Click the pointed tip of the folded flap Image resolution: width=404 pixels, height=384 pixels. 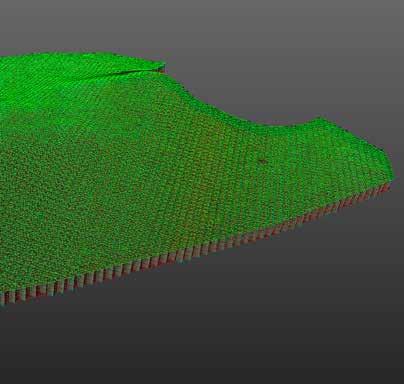(163, 66)
